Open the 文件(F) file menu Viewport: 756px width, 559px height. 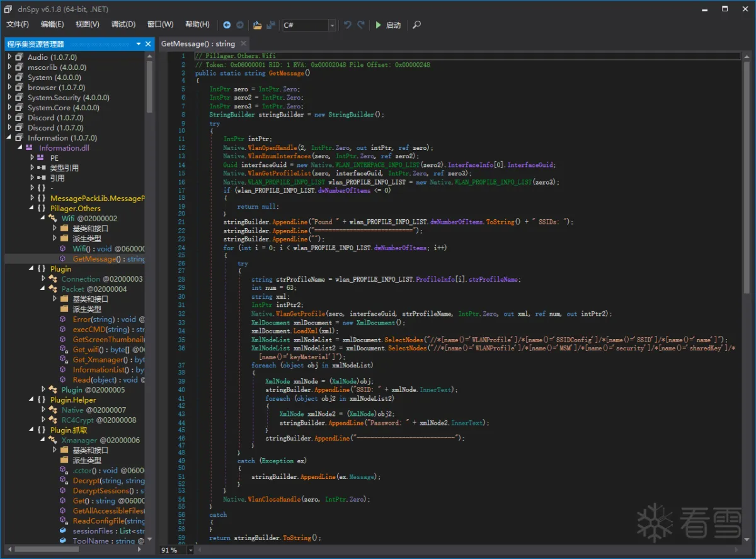(x=18, y=25)
